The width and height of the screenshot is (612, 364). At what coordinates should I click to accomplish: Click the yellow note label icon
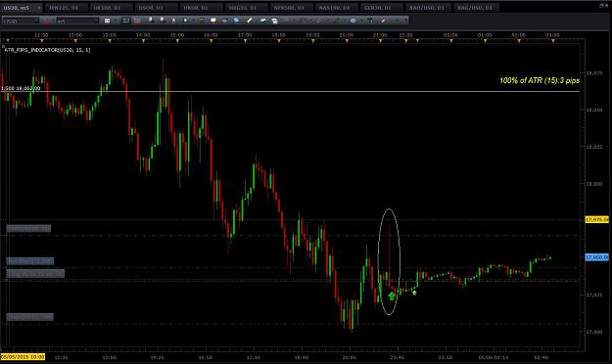coord(213,21)
